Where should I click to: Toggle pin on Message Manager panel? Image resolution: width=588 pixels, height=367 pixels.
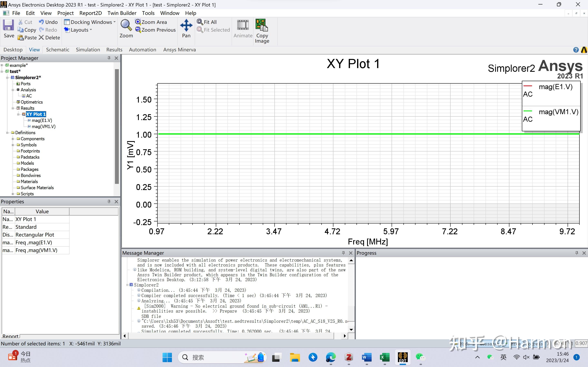point(343,253)
